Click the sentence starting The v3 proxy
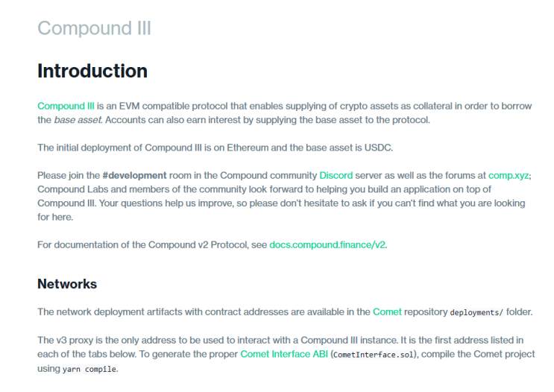Viewport: 554px width, 392px height. point(218,340)
